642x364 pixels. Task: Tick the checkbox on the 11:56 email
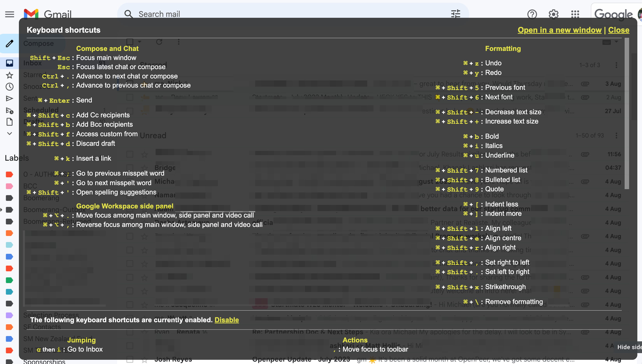click(130, 154)
